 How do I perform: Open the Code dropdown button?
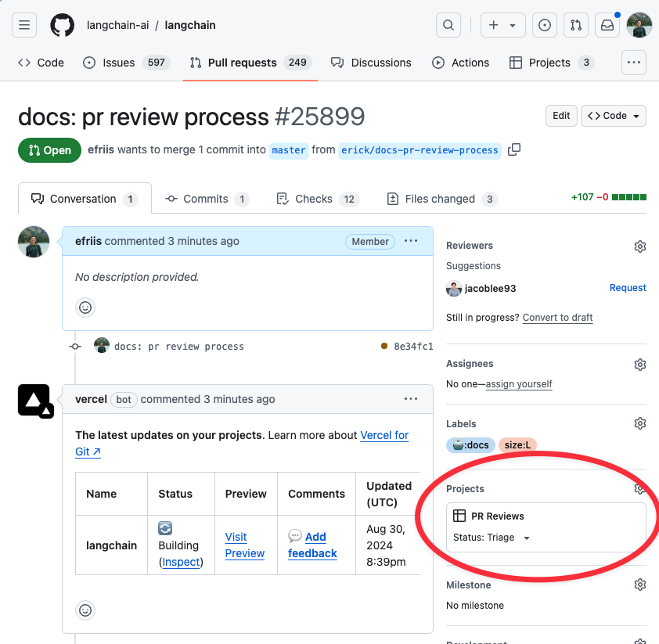click(x=614, y=116)
